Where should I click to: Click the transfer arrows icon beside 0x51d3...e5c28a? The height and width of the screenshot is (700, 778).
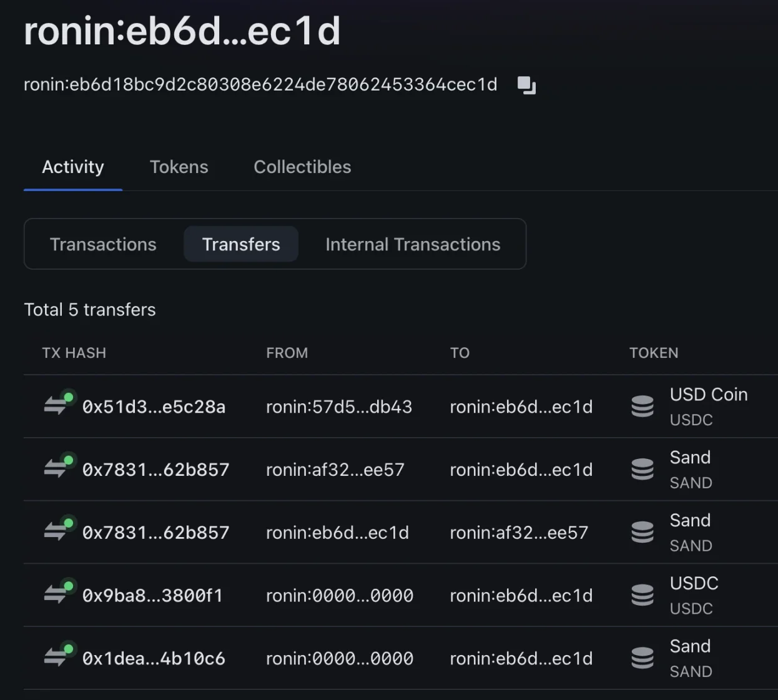click(57, 406)
